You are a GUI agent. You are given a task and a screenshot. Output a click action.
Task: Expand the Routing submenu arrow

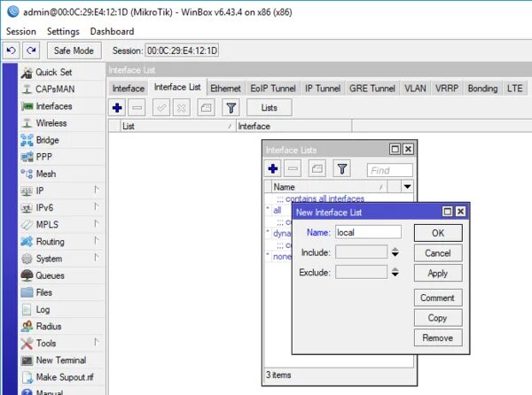coord(97,241)
